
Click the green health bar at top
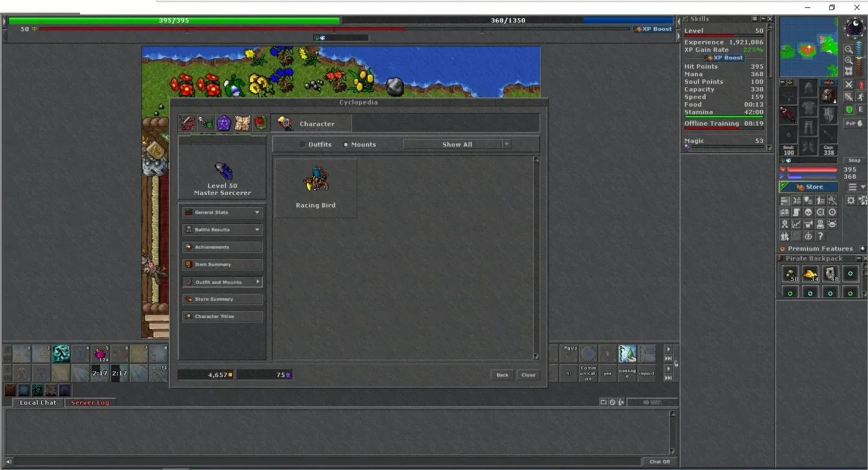pos(174,20)
